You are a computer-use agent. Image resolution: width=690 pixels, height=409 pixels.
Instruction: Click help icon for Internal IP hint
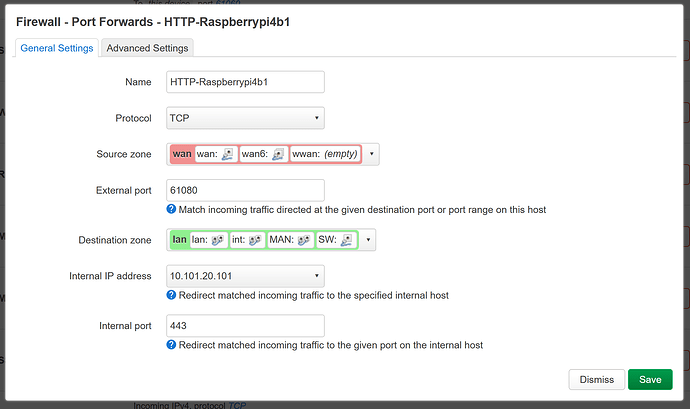click(171, 295)
